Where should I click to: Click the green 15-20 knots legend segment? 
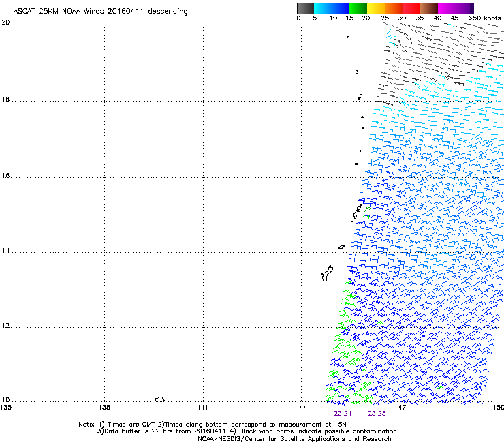tap(358, 8)
